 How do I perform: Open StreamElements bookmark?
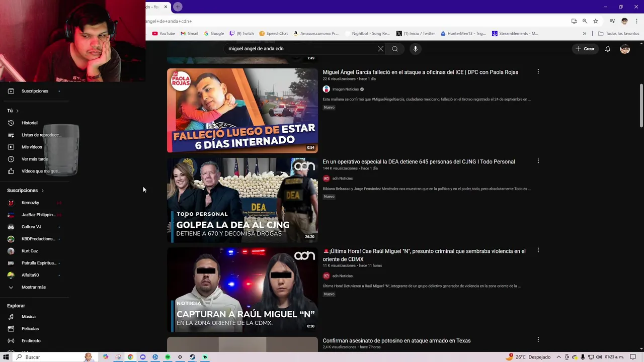click(515, 34)
